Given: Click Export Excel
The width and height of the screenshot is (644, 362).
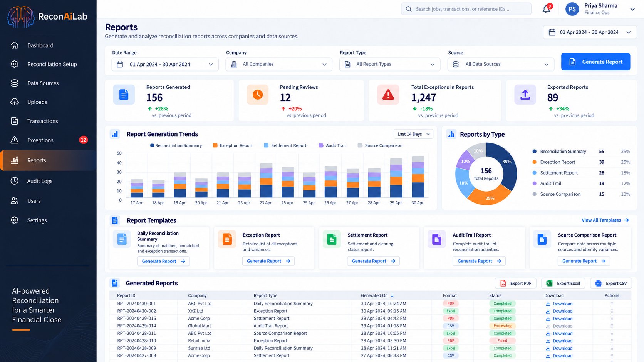Looking at the screenshot, I should pos(563,284).
